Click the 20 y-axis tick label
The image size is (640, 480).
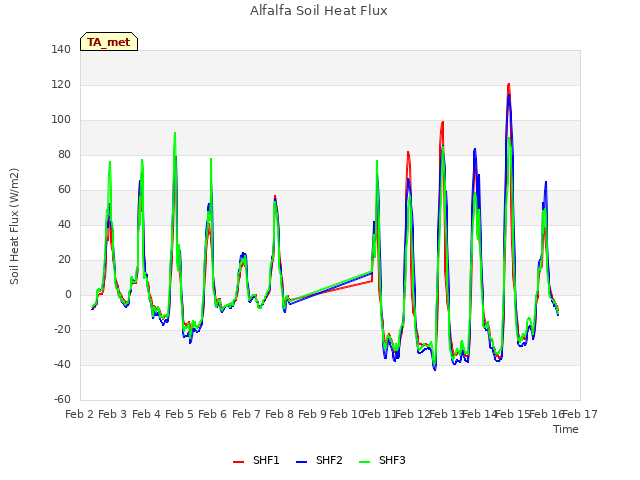(x=64, y=260)
